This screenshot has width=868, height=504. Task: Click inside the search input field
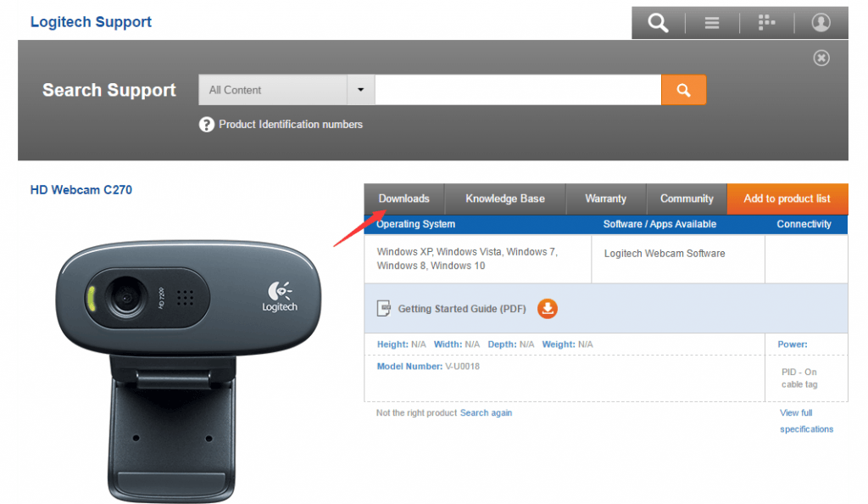pos(517,89)
